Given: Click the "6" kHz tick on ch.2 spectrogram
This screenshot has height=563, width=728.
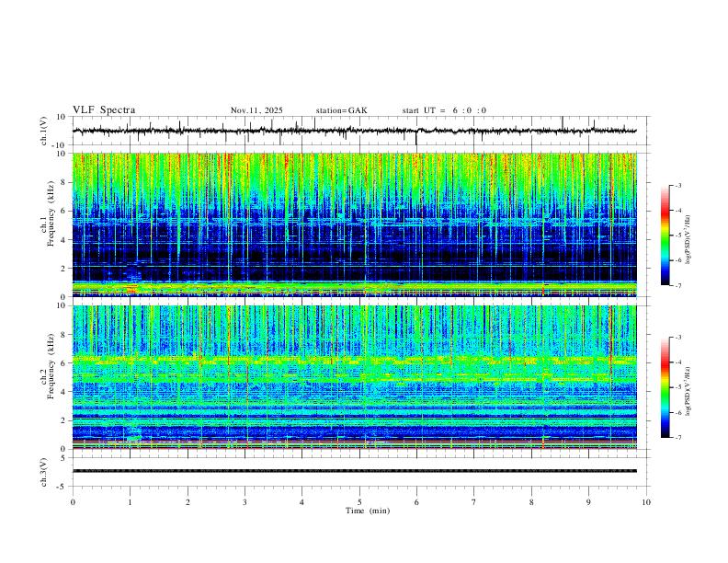Looking at the screenshot, I should tap(64, 362).
